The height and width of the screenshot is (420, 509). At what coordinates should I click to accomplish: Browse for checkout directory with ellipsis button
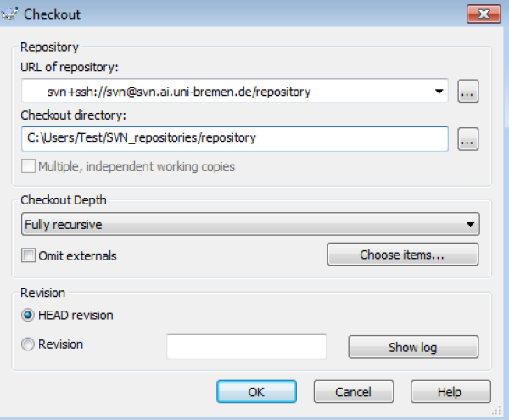[x=468, y=138]
